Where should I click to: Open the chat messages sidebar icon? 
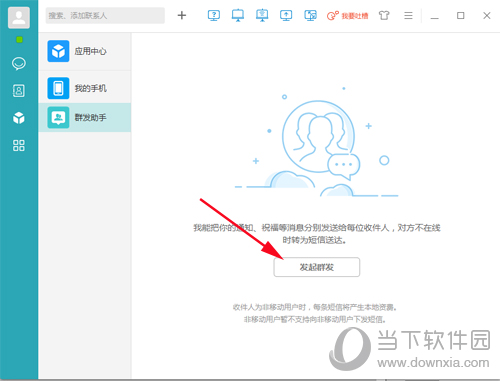pyautogui.click(x=19, y=63)
